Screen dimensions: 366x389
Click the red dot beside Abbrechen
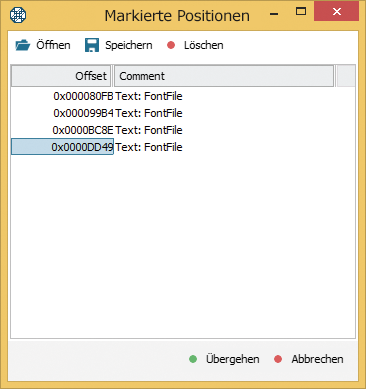[x=278, y=359]
